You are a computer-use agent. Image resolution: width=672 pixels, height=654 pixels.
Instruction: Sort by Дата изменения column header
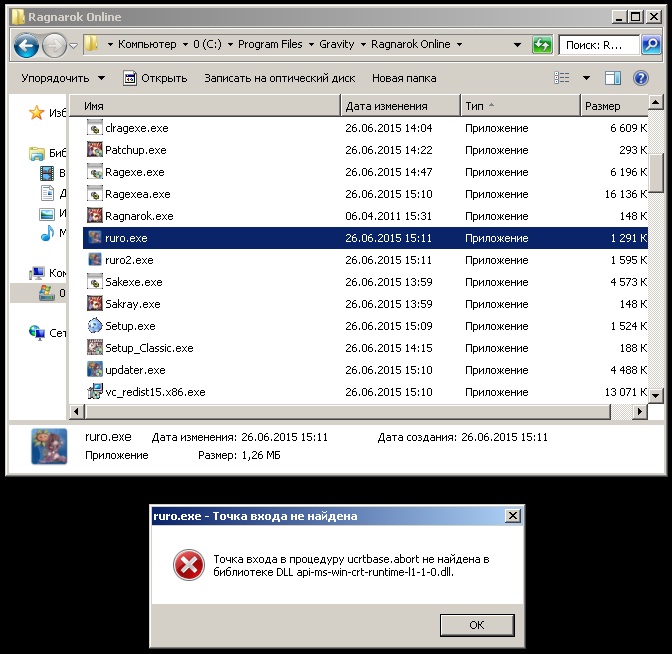click(401, 106)
